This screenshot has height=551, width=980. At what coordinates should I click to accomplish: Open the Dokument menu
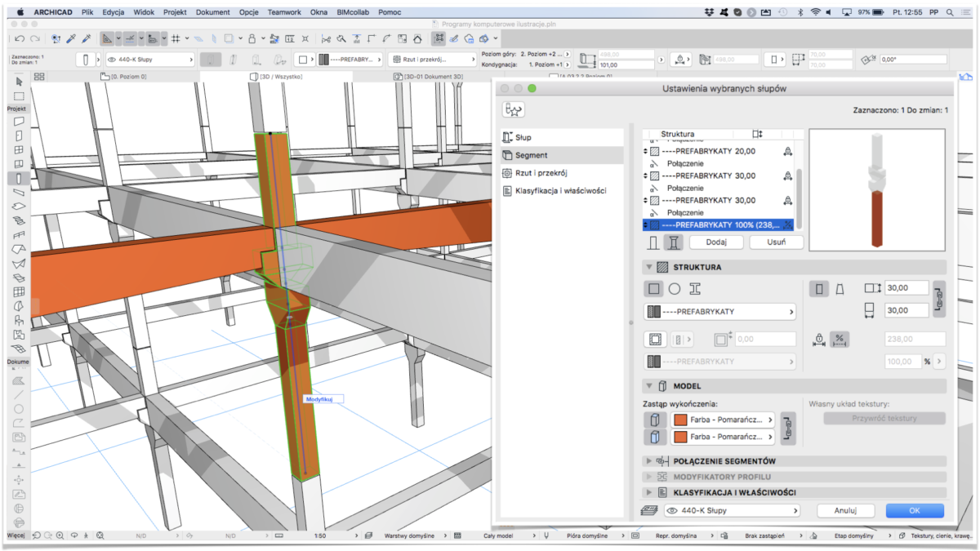pos(212,12)
